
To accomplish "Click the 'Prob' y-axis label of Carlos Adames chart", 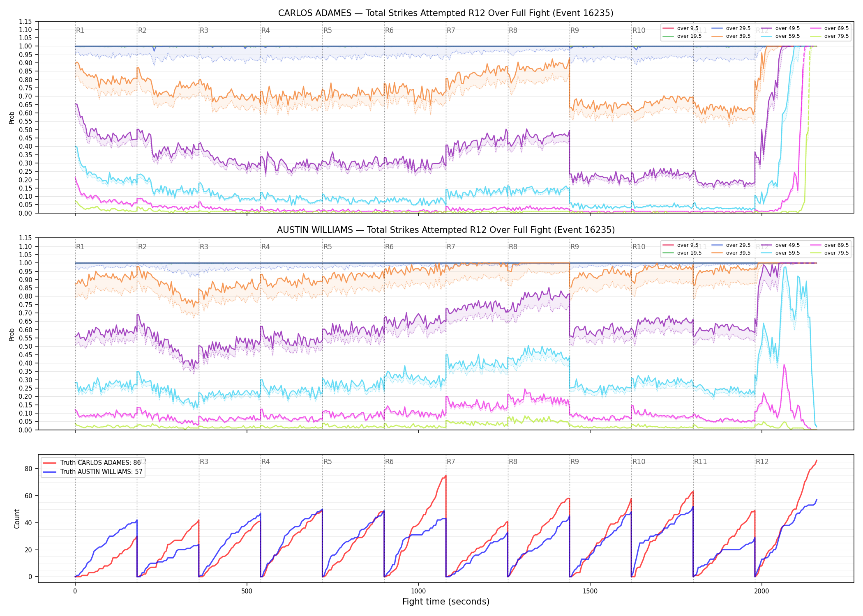I will [12, 117].
